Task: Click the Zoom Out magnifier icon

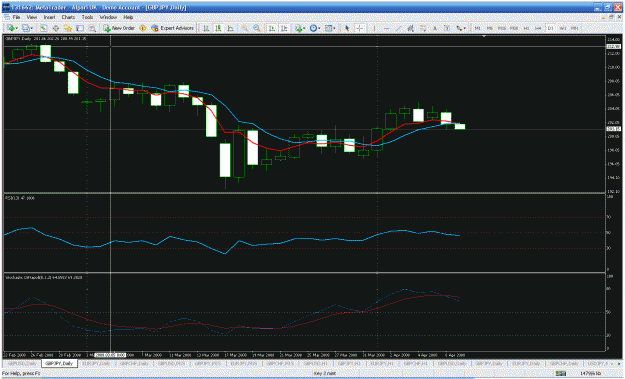Action: [257, 28]
